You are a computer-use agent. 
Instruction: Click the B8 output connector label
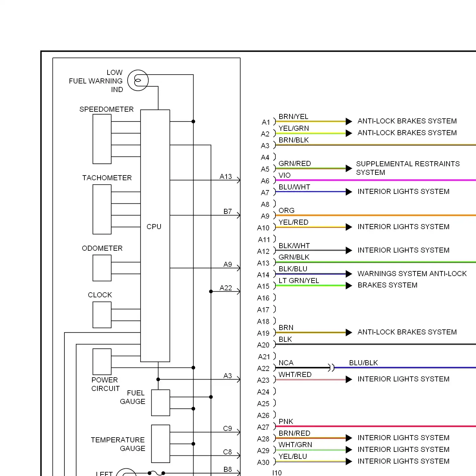pos(228,469)
